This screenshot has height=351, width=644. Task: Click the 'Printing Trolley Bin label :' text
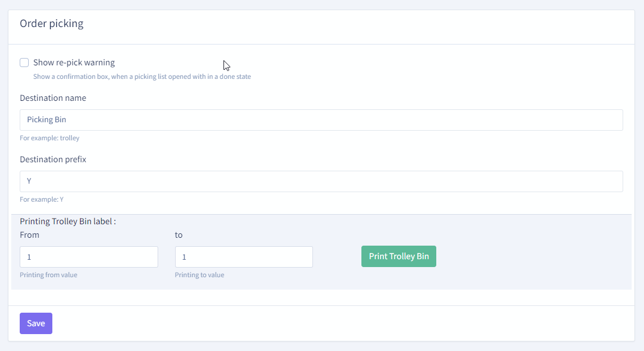point(68,221)
